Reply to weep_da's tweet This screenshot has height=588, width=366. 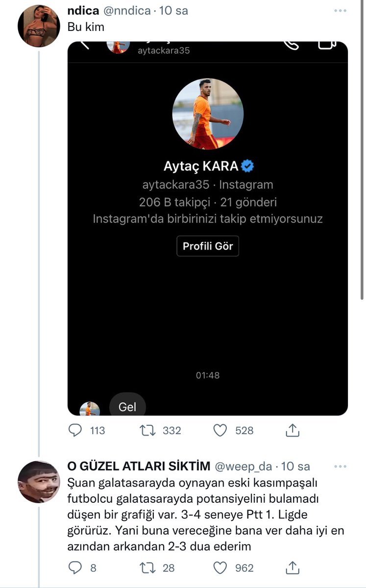[x=75, y=568]
